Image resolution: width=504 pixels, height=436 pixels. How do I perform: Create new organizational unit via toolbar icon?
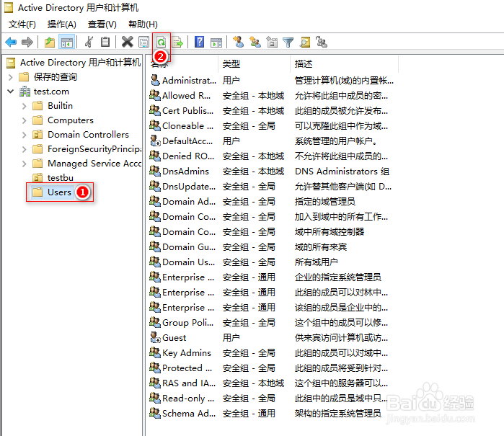pos(272,42)
